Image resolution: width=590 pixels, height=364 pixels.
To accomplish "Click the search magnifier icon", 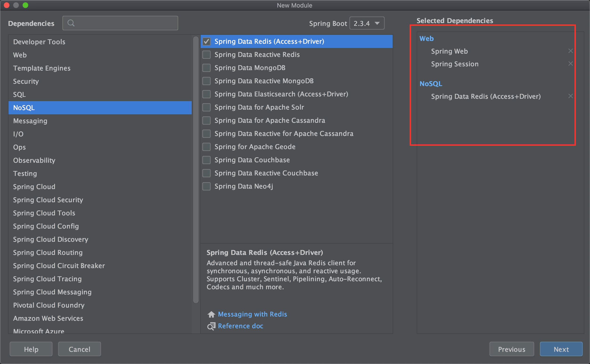I will tap(71, 23).
